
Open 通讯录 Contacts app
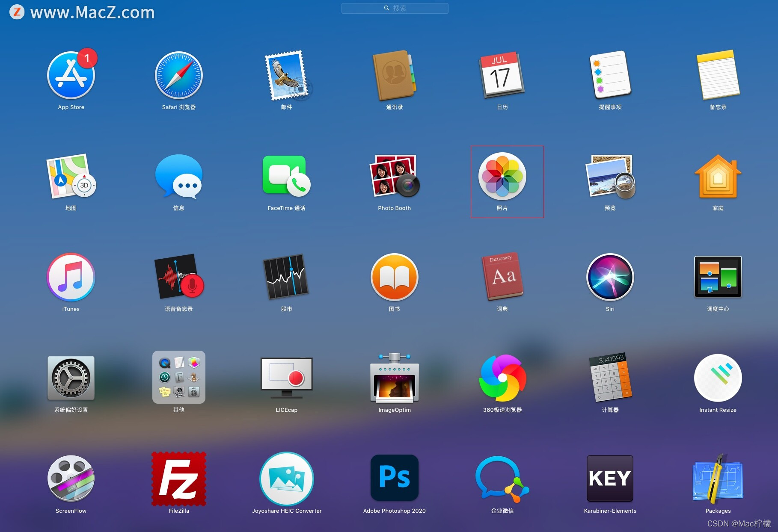click(x=395, y=75)
